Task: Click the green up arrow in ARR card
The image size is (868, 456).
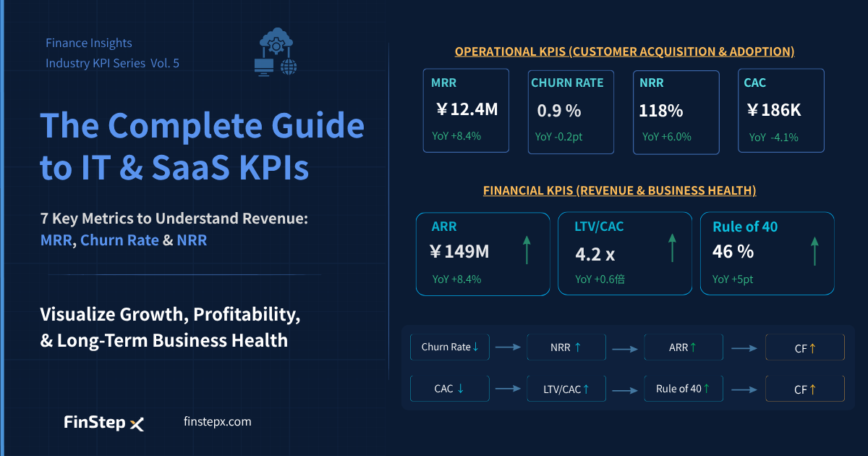Action: (x=526, y=249)
